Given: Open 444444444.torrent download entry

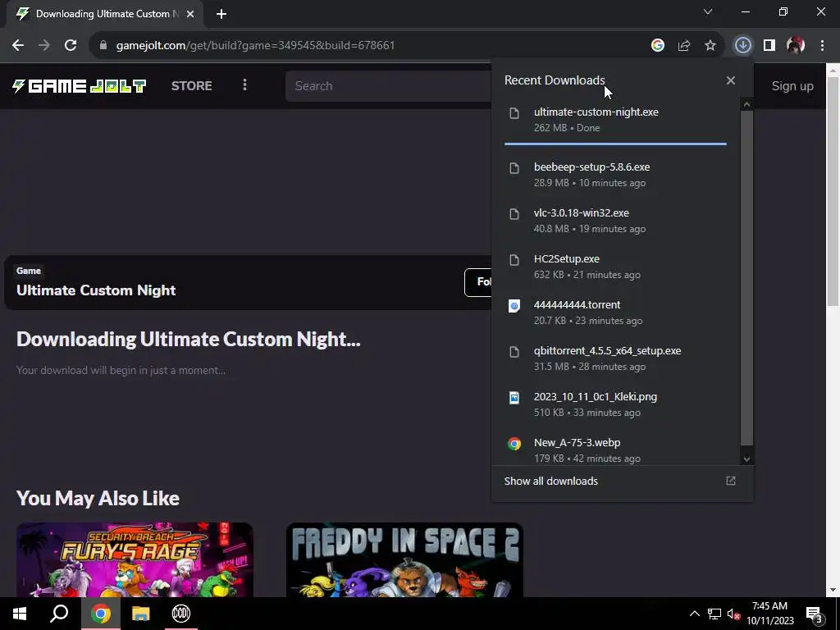Looking at the screenshot, I should (615, 313).
